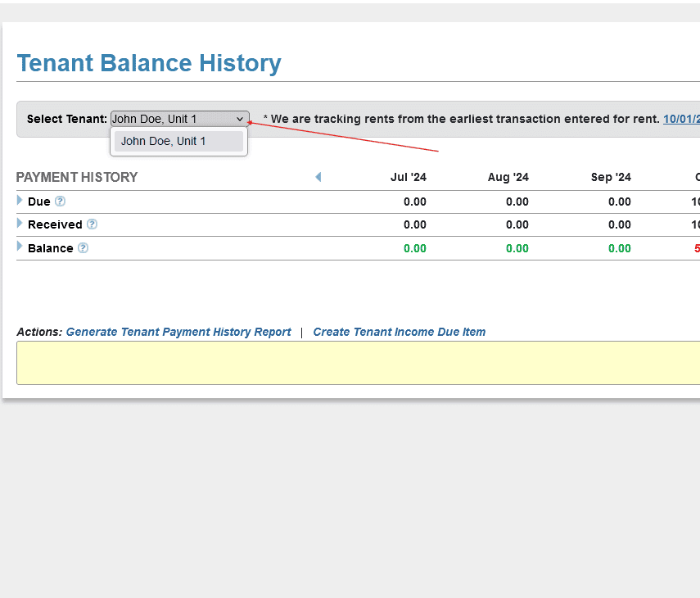700x598 pixels.
Task: Show help for the Balance row
Action: 83,248
